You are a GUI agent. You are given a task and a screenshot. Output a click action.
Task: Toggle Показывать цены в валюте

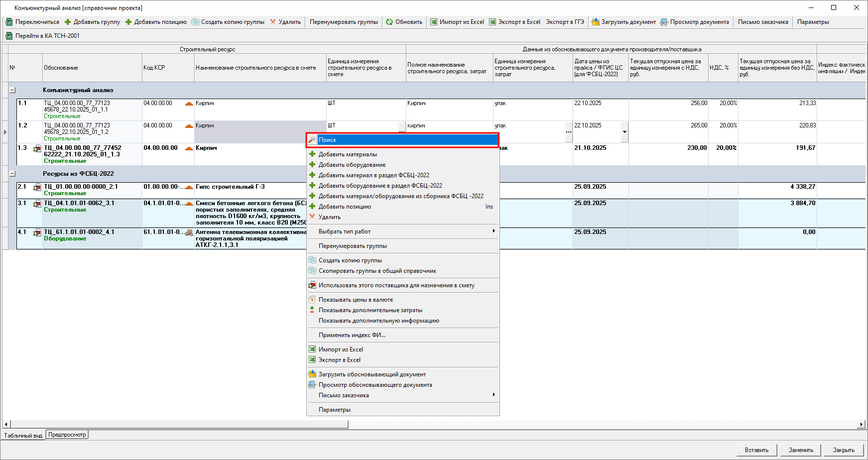click(402, 300)
